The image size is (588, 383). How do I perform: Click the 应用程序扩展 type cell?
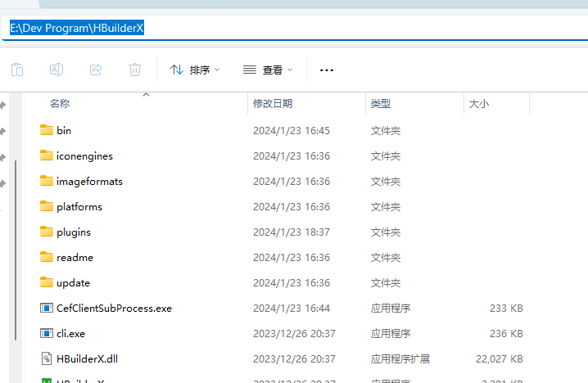click(400, 359)
